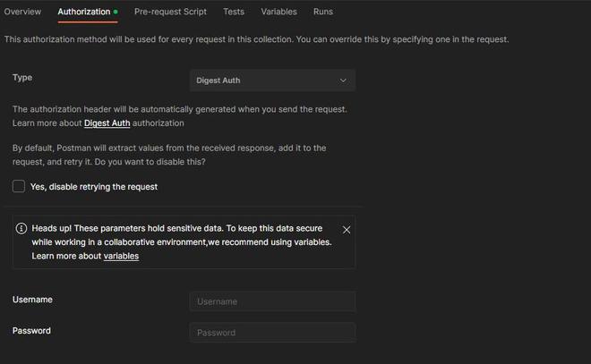Click the Username field label
The image size is (591, 364).
point(32,300)
